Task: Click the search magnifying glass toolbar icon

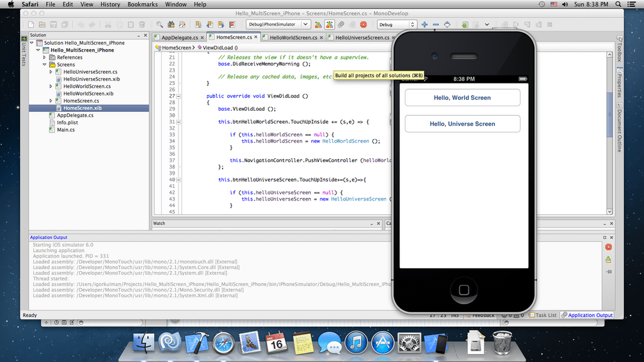Action: 159,25
